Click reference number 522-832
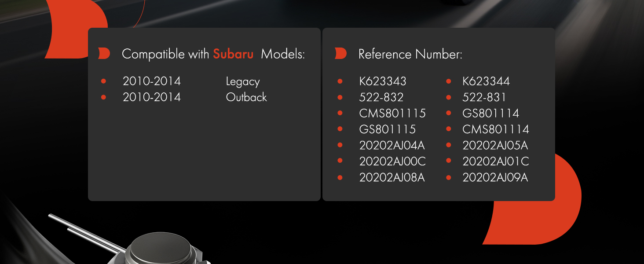The height and width of the screenshot is (264, 644). (x=381, y=97)
